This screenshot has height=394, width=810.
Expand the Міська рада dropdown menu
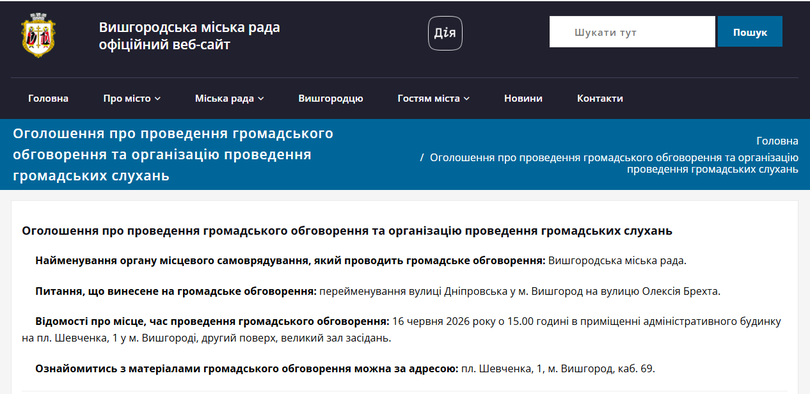point(229,98)
